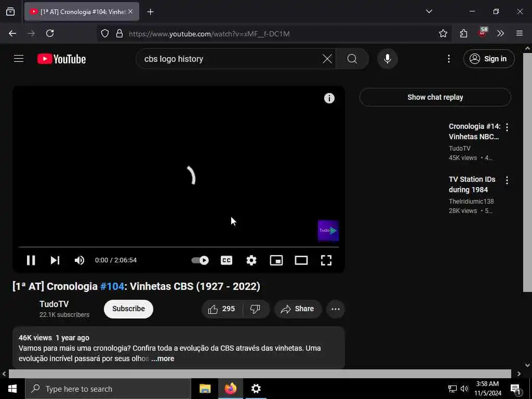Screen dimensions: 532x399
Task: Open uBlock Origin extension icon
Action: click(483, 32)
